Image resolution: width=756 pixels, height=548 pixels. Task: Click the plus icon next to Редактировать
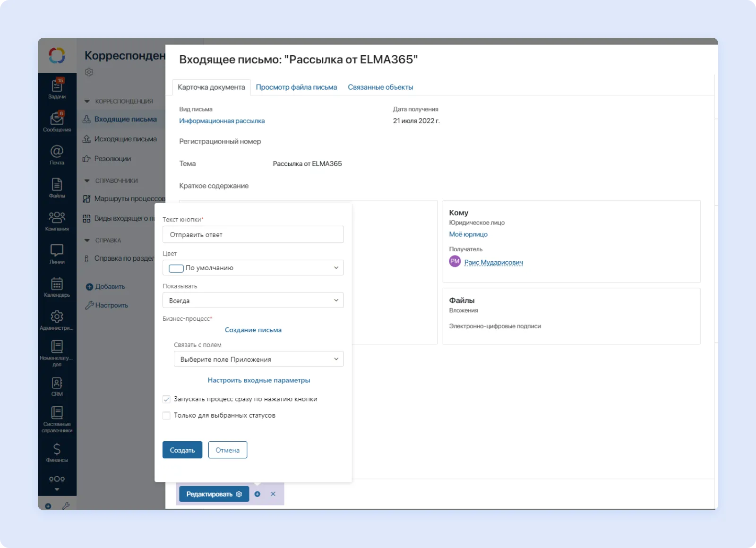[x=257, y=494]
